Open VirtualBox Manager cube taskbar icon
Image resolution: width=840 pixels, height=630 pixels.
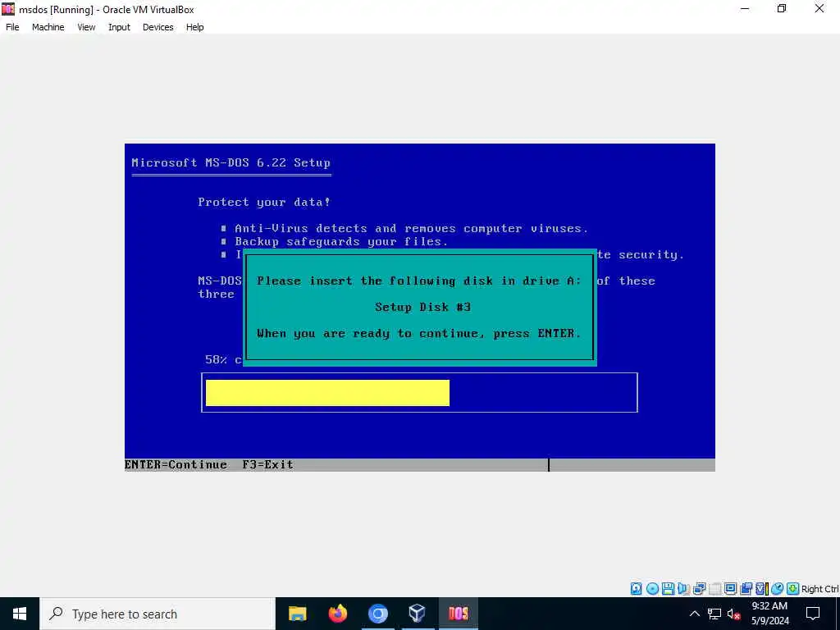417,614
